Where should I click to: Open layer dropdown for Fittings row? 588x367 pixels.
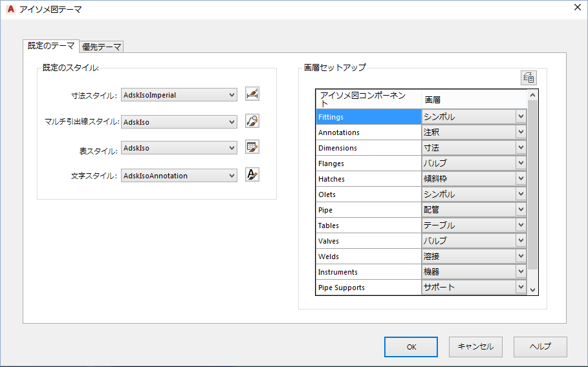click(521, 117)
